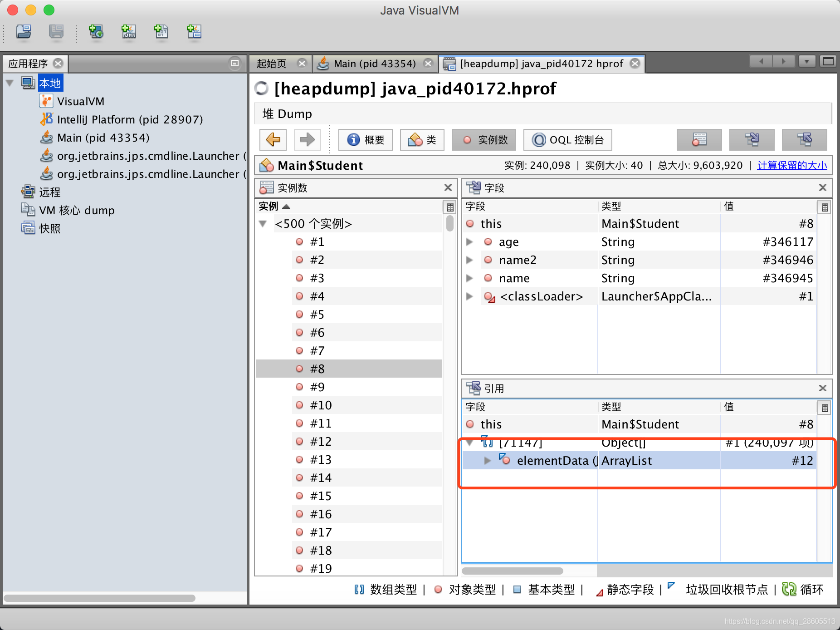The height and width of the screenshot is (630, 840).
Task: Collapse the [71147] Object[] reference
Action: (x=470, y=442)
